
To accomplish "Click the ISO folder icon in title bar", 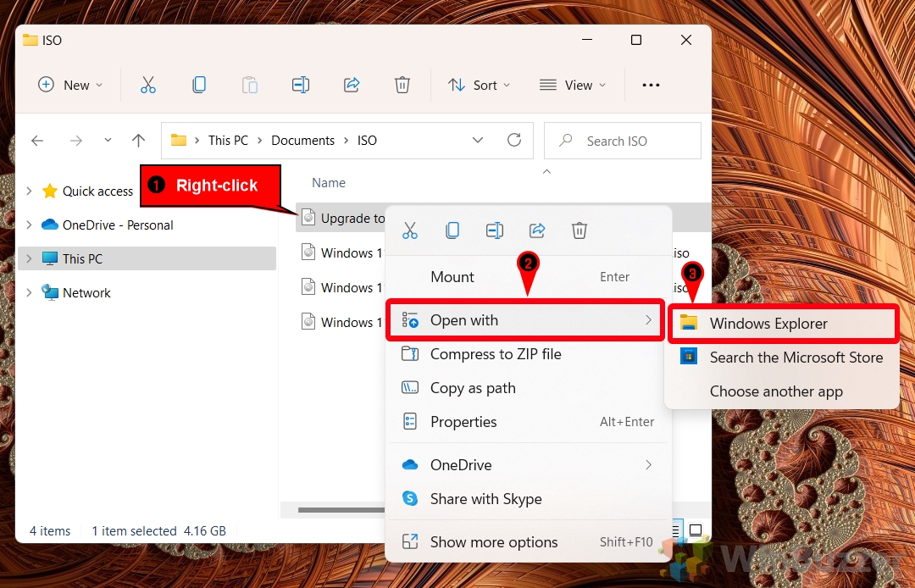I will 30,40.
